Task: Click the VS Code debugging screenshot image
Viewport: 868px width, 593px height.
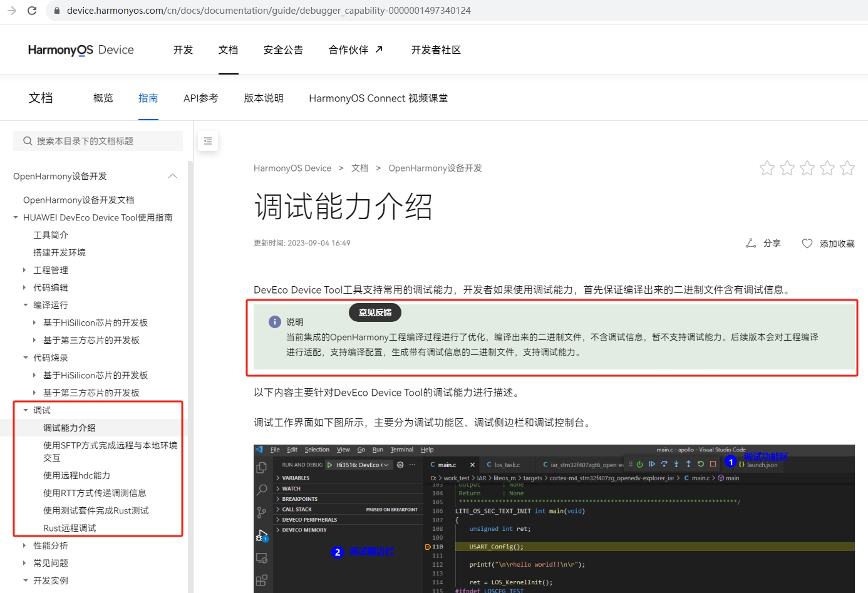Action: [x=554, y=518]
